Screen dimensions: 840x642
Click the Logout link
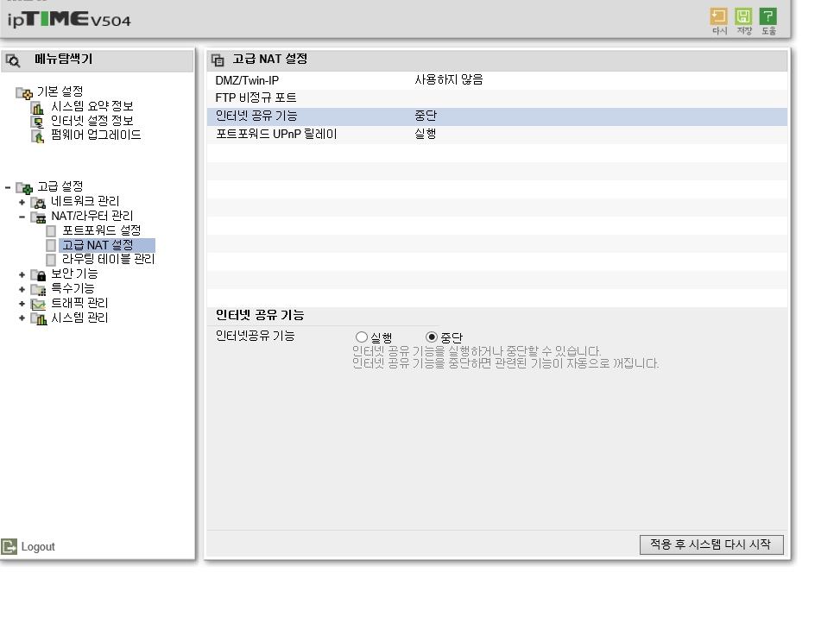[38, 547]
